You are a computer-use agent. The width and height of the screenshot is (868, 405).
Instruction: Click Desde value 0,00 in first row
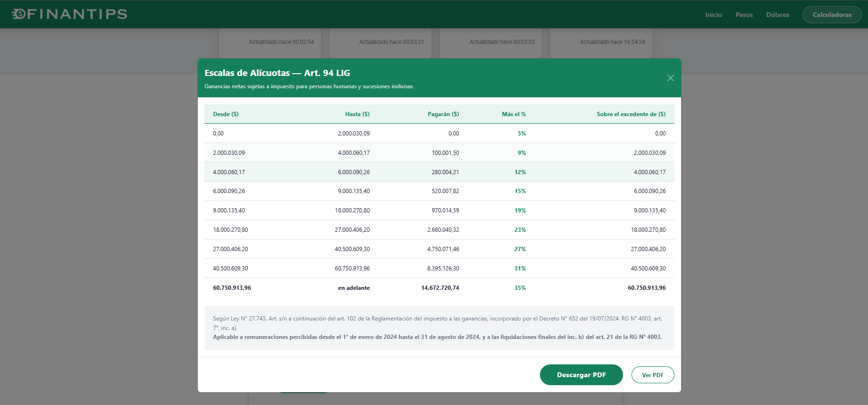pos(219,134)
